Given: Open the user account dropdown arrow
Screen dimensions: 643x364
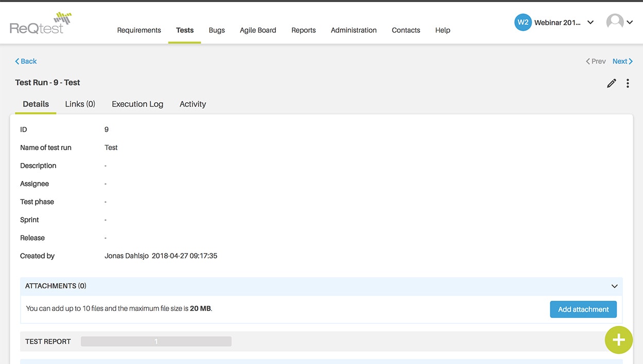Looking at the screenshot, I should pyautogui.click(x=630, y=23).
